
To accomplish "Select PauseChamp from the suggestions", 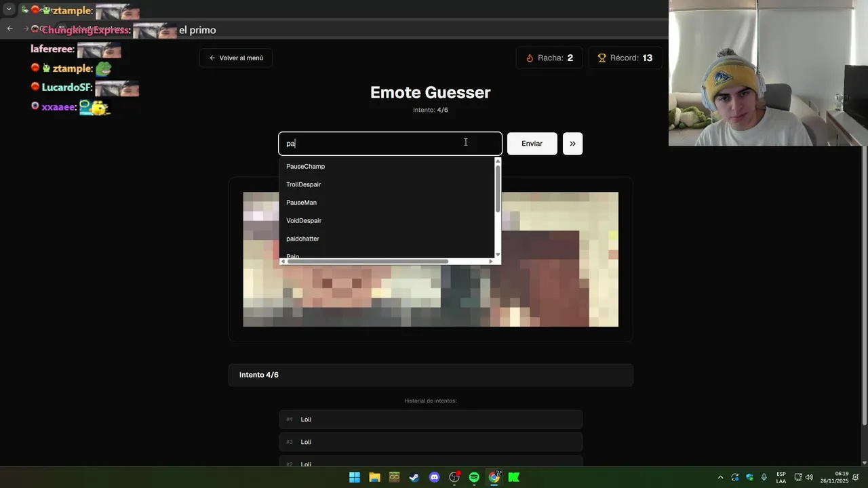I will tap(387, 166).
